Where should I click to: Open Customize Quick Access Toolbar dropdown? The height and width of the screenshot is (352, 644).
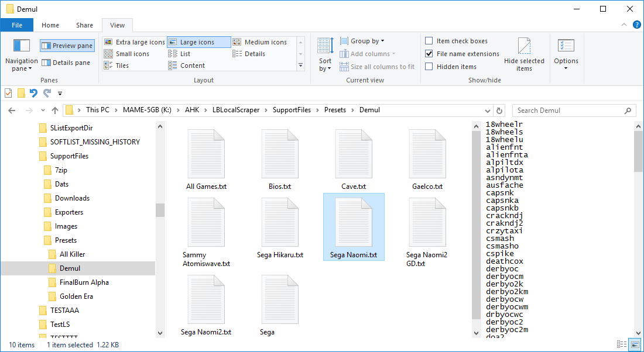pyautogui.click(x=60, y=94)
